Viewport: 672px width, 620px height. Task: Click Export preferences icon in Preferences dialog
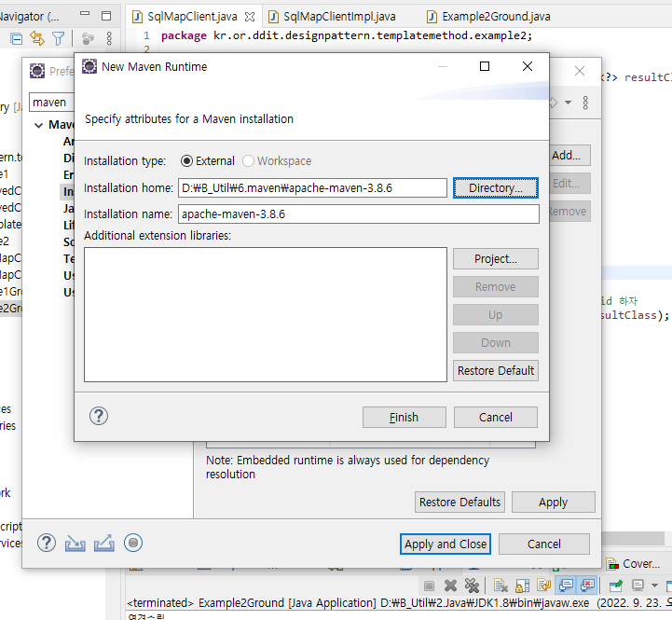click(104, 543)
